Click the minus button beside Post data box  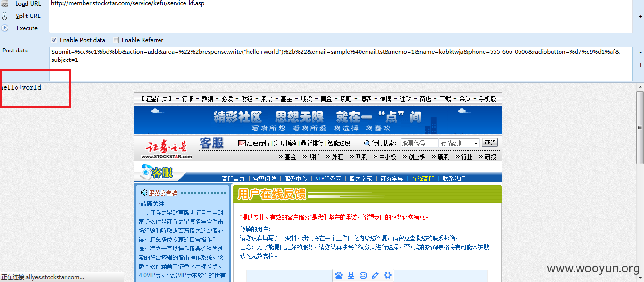click(x=640, y=52)
